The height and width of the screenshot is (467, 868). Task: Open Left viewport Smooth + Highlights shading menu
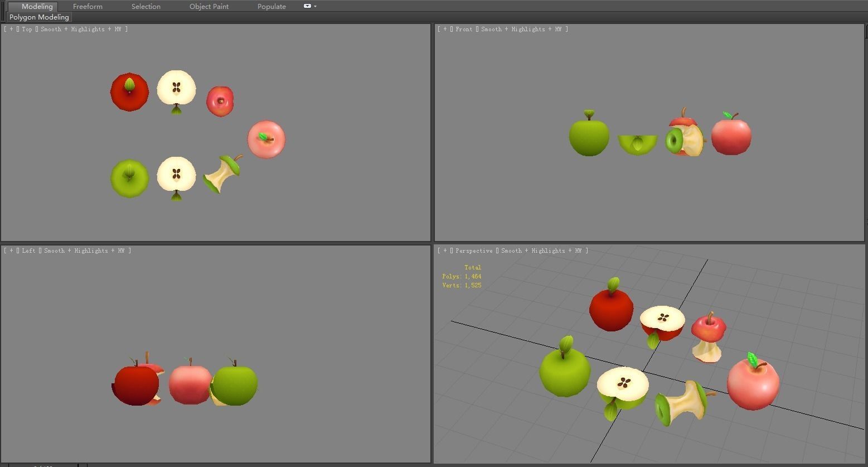(84, 251)
